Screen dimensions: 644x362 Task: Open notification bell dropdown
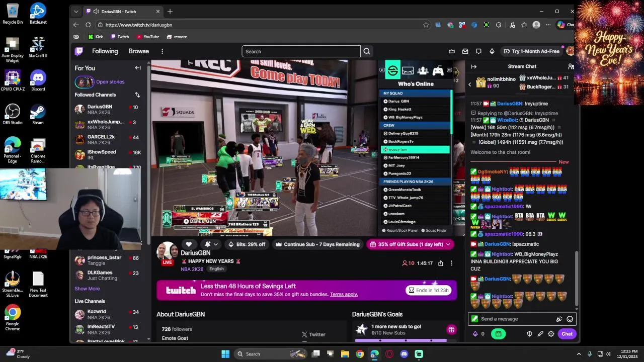tap(211, 244)
